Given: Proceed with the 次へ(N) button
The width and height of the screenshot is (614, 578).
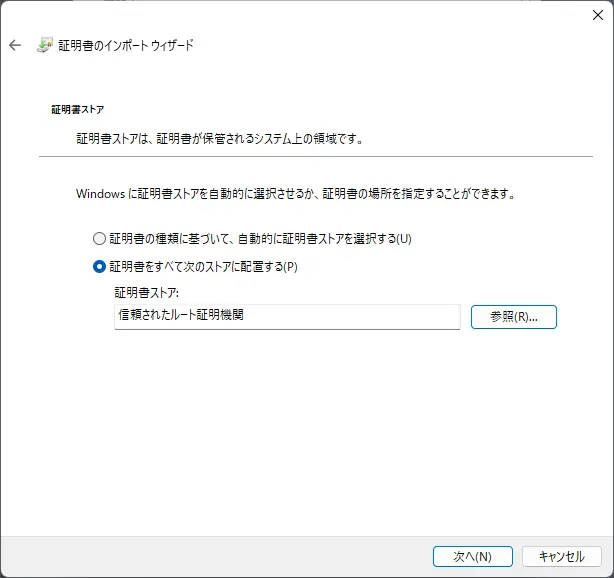Looking at the screenshot, I should [472, 556].
